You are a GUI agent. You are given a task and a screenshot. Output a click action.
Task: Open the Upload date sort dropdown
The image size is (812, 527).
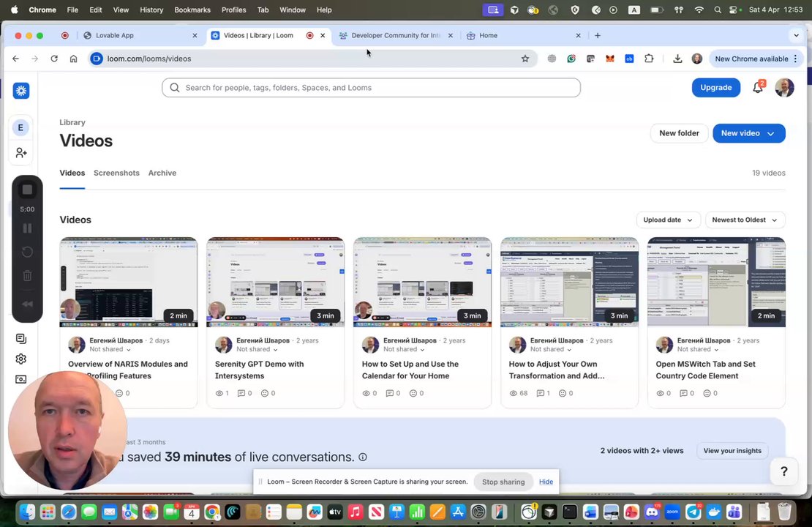[x=668, y=220]
